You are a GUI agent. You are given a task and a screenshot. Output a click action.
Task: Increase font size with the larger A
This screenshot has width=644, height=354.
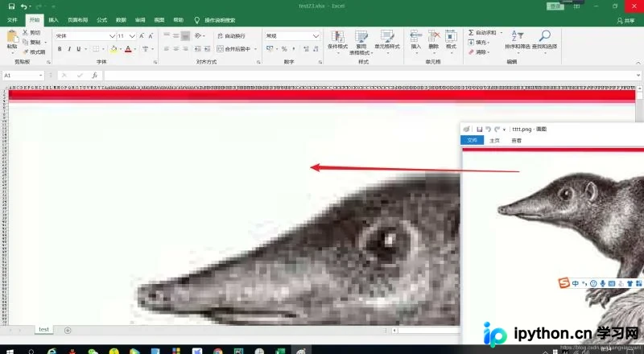point(142,36)
